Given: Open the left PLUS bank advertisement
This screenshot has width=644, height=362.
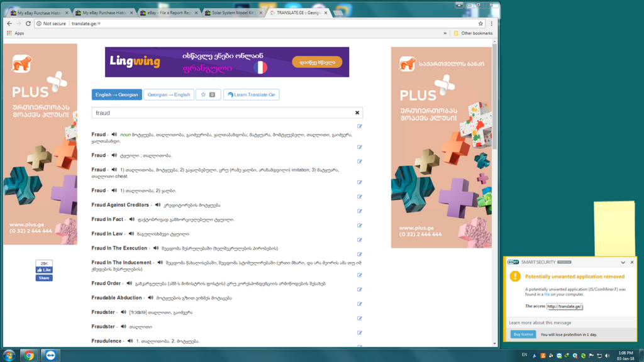Looking at the screenshot, I should click(40, 144).
